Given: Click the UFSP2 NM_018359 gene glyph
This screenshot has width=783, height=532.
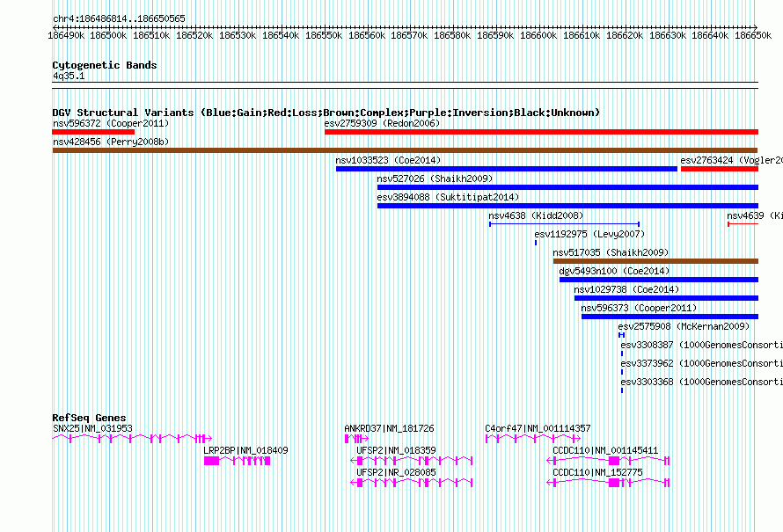Looking at the screenshot, I should (x=412, y=461).
